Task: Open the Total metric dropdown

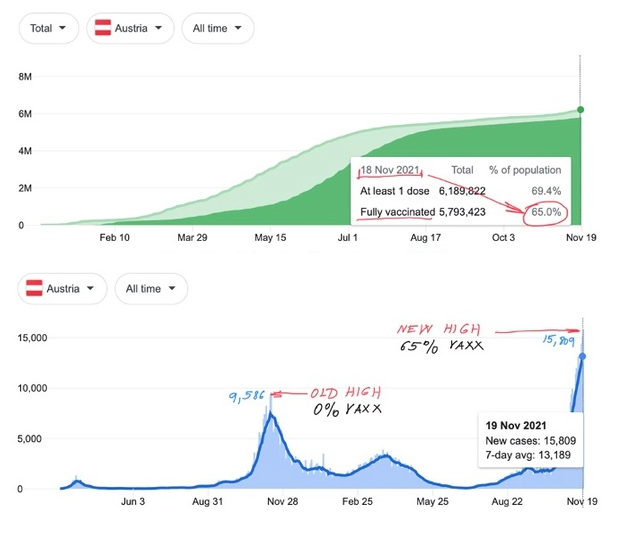Action: pos(48,28)
